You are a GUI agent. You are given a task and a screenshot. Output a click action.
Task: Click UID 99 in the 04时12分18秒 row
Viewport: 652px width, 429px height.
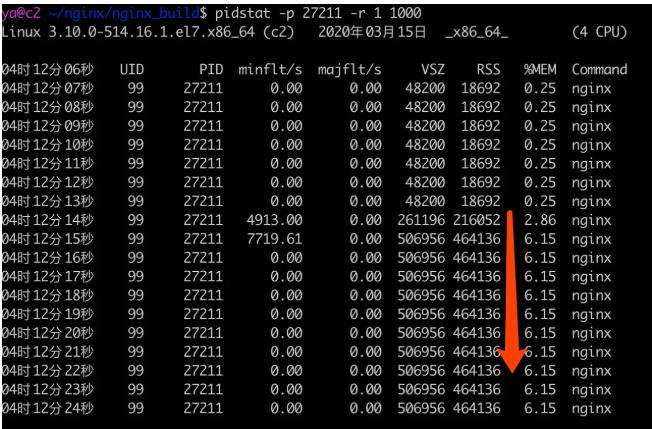136,296
